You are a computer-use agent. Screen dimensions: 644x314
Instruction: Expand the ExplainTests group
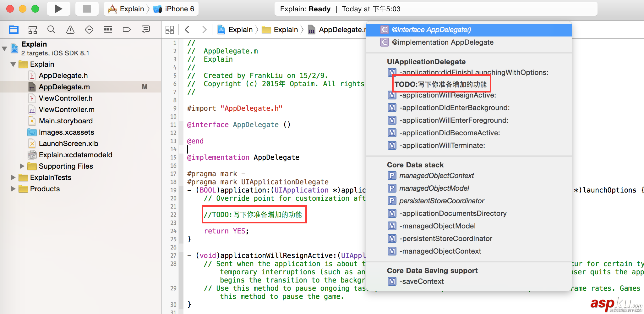(x=13, y=177)
